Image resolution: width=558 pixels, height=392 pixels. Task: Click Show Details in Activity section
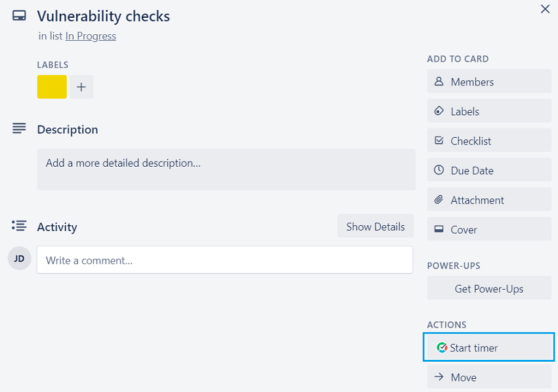[x=376, y=227]
